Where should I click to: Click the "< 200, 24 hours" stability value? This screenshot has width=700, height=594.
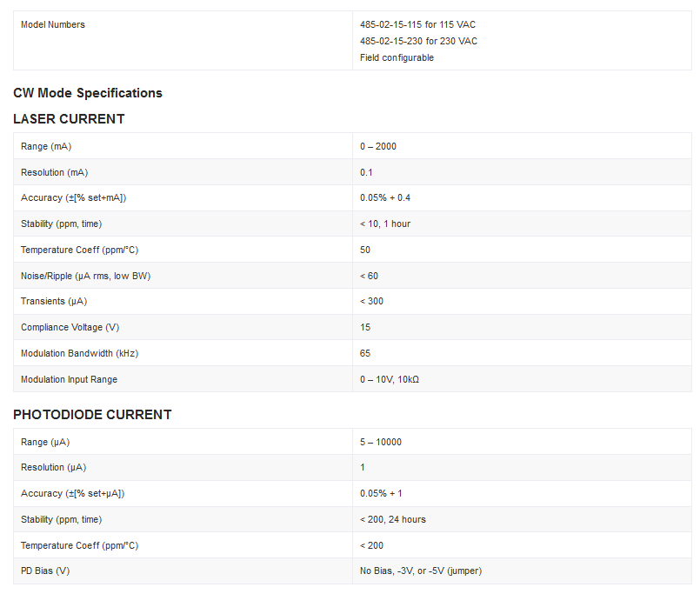393,519
